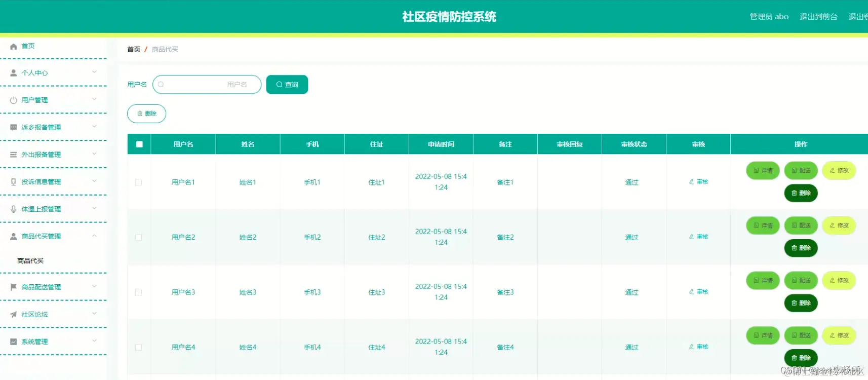Click the chat icon beside 返乡报备管理

tap(14, 128)
